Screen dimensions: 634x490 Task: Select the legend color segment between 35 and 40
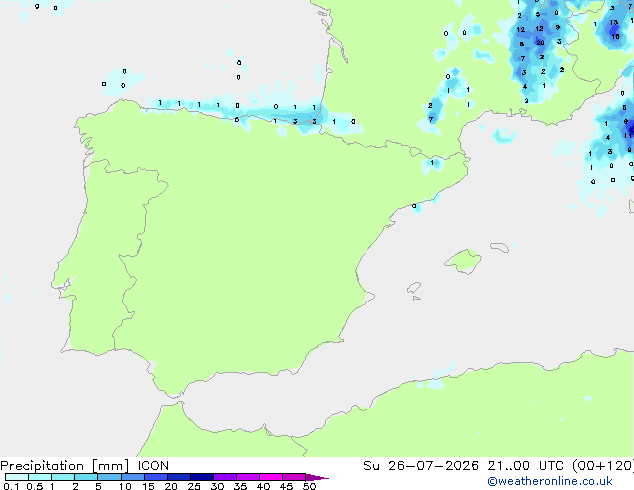248,477
